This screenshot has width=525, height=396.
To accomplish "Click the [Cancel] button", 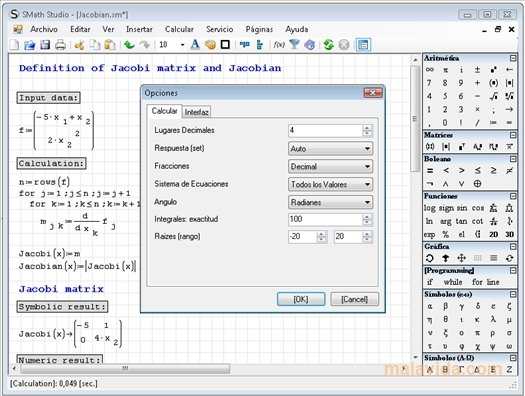I will tap(355, 299).
